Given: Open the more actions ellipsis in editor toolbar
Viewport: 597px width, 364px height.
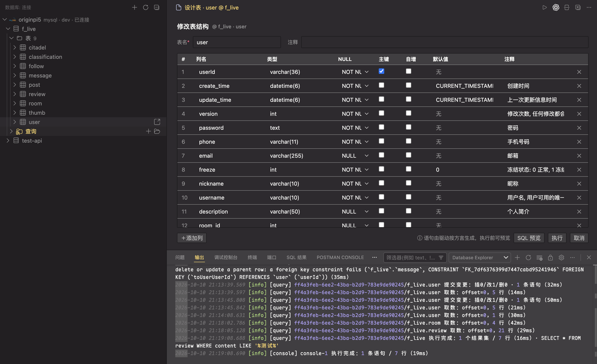Looking at the screenshot, I should click(589, 7).
